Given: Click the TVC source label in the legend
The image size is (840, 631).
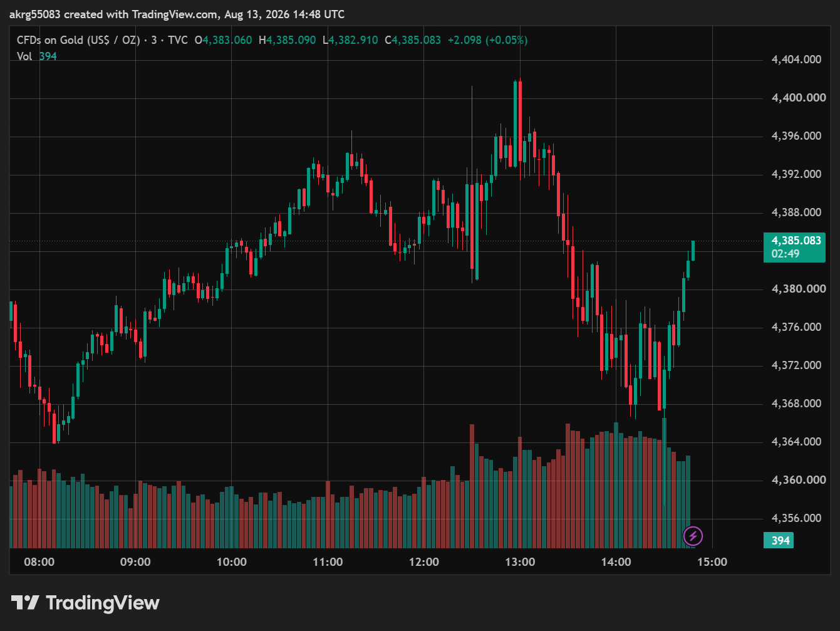Looking at the screenshot, I should [x=178, y=40].
